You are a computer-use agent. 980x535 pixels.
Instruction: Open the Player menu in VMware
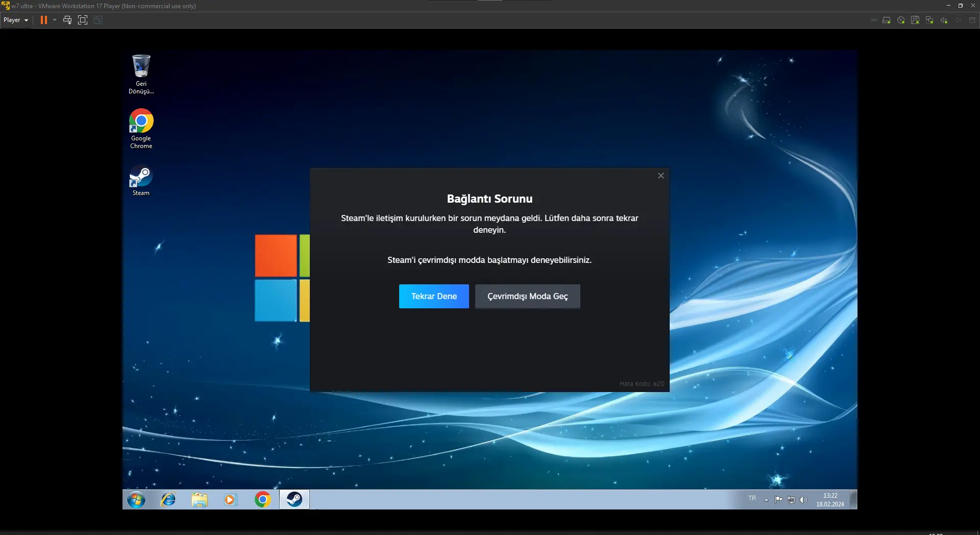tap(16, 20)
